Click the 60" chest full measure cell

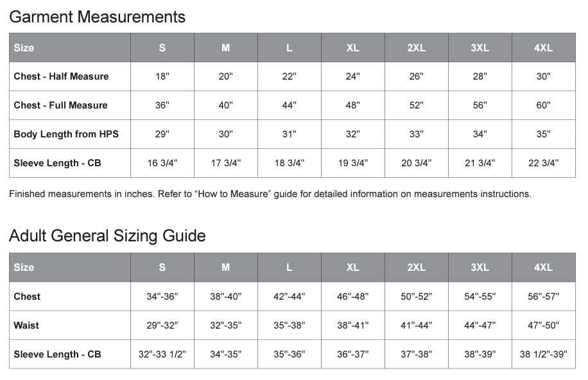543,105
